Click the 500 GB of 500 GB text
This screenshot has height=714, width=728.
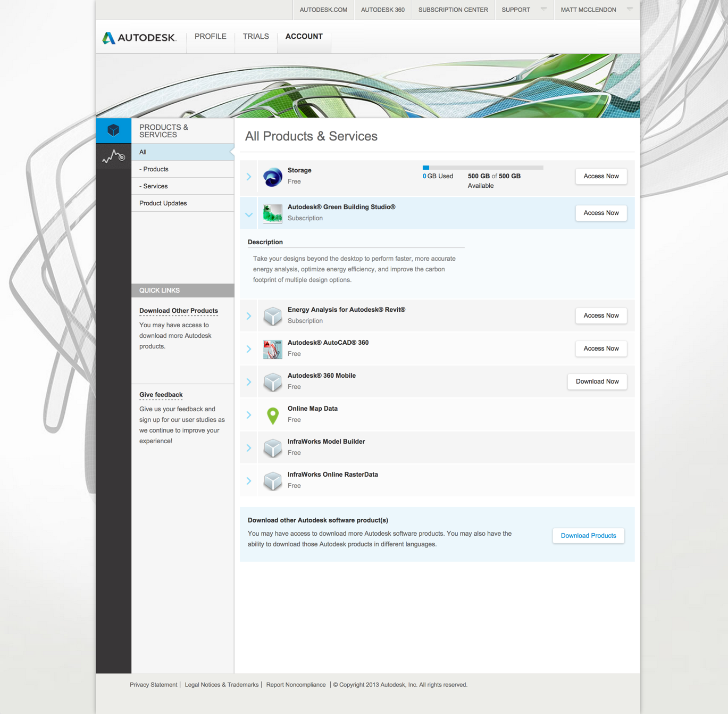coord(494,176)
